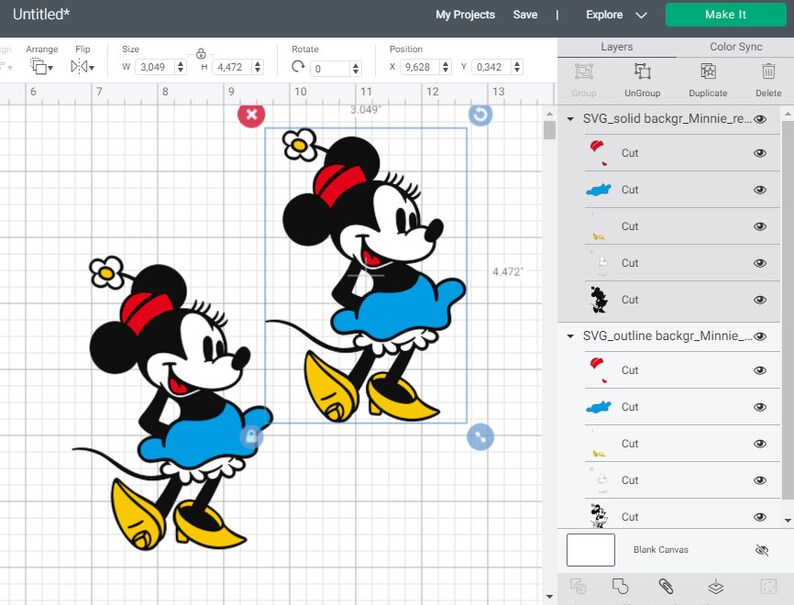
Task: Hide red Cut layer in solid group
Action: tap(760, 153)
